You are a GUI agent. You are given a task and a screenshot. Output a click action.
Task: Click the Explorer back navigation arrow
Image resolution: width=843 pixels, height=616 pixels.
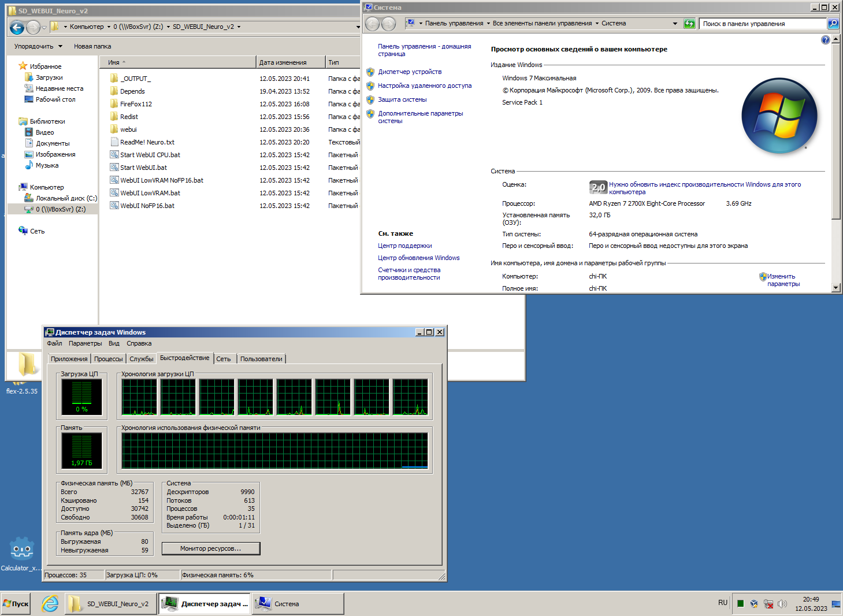17,27
